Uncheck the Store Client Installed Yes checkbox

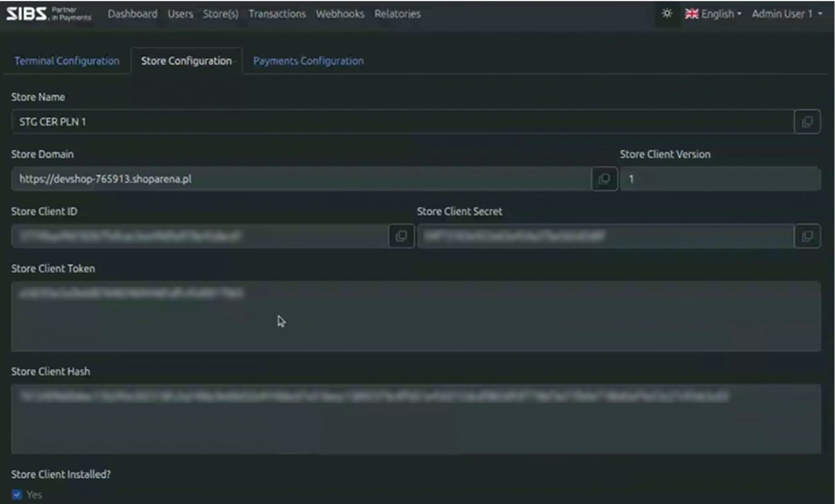point(17,495)
